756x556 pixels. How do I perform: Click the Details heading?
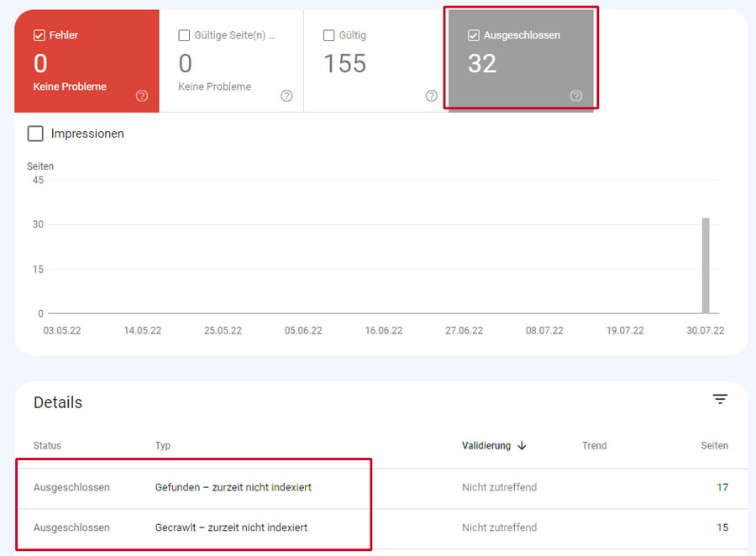click(x=58, y=402)
